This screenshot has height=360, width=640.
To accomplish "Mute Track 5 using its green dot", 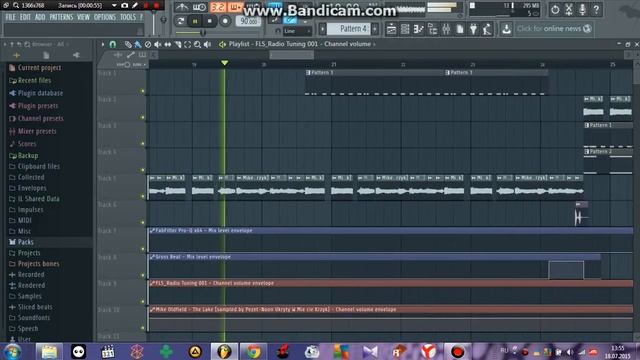I will point(142,196).
